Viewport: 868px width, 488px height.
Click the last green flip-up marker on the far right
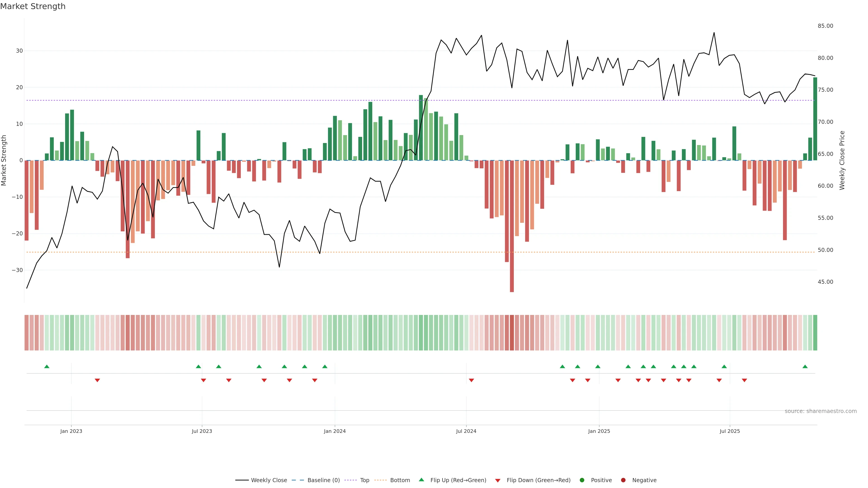click(x=805, y=366)
